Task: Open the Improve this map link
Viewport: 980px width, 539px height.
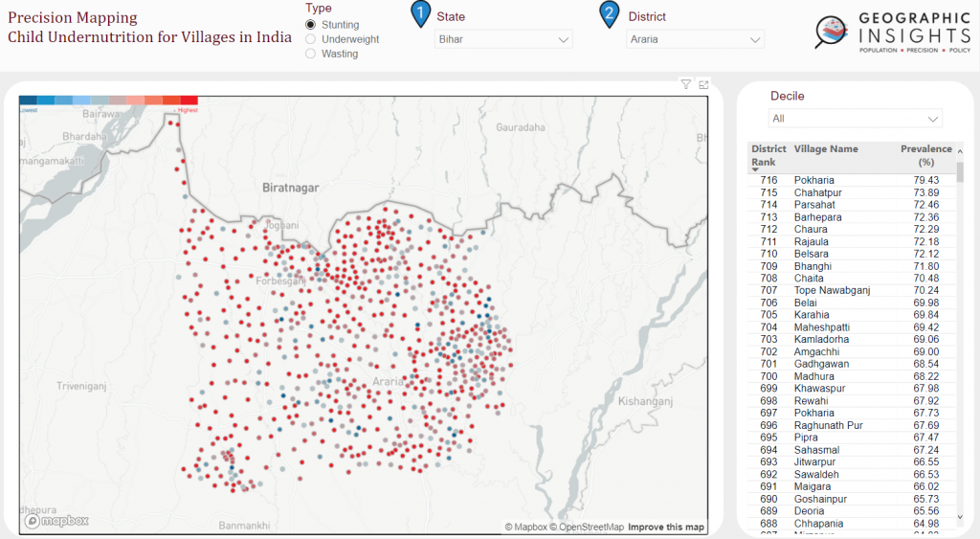Action: [666, 527]
